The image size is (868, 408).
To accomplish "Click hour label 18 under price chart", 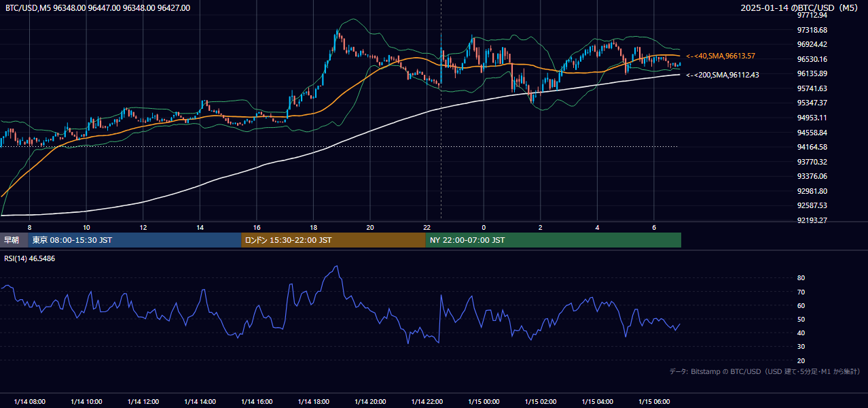I will pos(313,227).
